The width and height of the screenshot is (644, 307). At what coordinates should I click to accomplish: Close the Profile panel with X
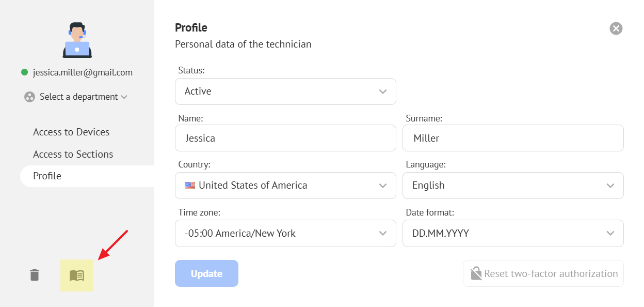click(x=616, y=28)
